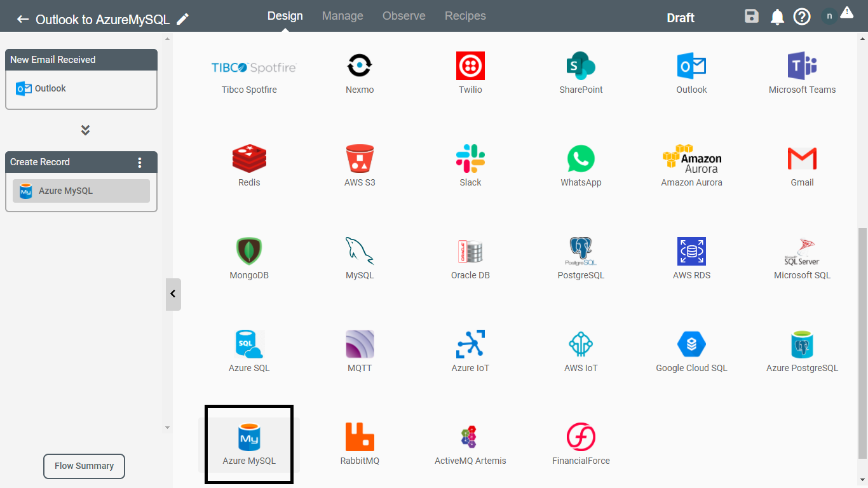868x488 pixels.
Task: Open the Recipes tab
Action: (465, 16)
